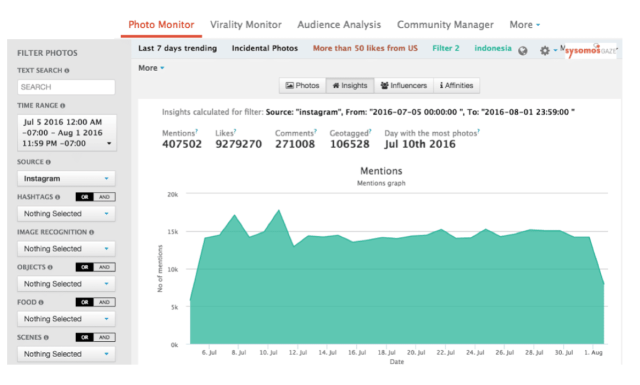The width and height of the screenshot is (640, 385).
Task: Set Food operator to AND
Action: tap(104, 302)
